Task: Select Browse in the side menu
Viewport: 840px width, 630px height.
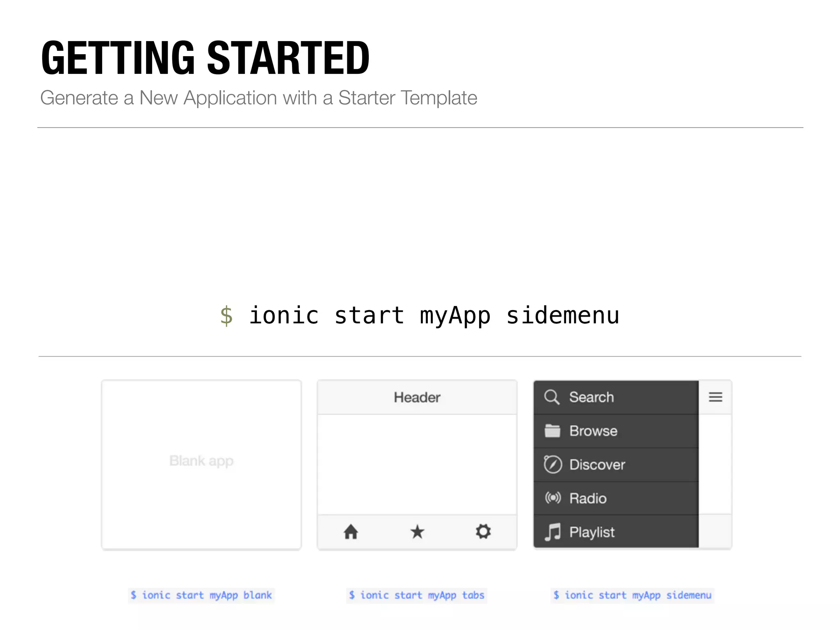Action: pos(616,431)
